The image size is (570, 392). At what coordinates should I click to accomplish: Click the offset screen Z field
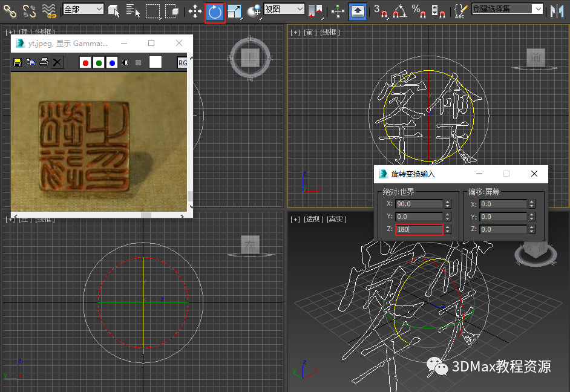(x=503, y=229)
